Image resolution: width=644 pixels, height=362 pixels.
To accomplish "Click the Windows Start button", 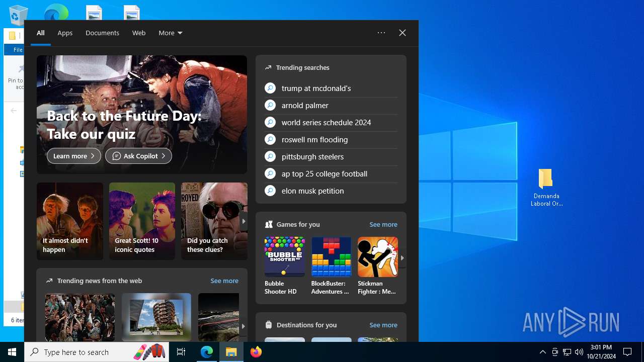I will coord(12,352).
